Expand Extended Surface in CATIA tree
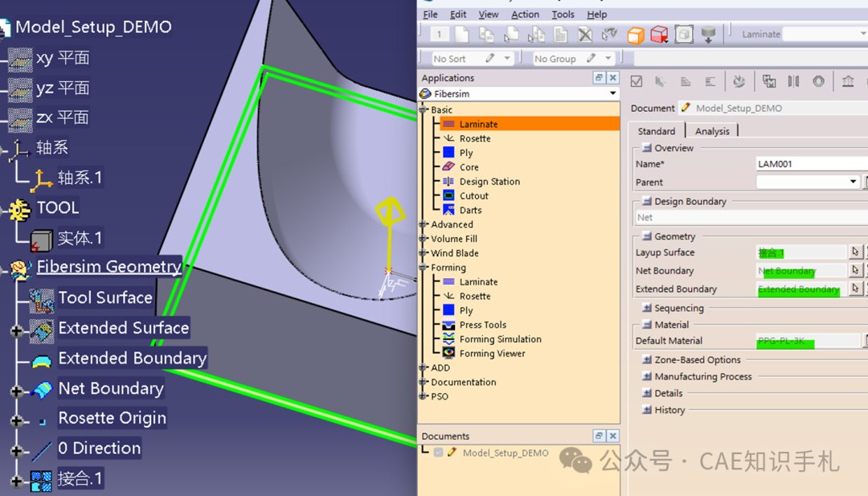 click(x=17, y=330)
